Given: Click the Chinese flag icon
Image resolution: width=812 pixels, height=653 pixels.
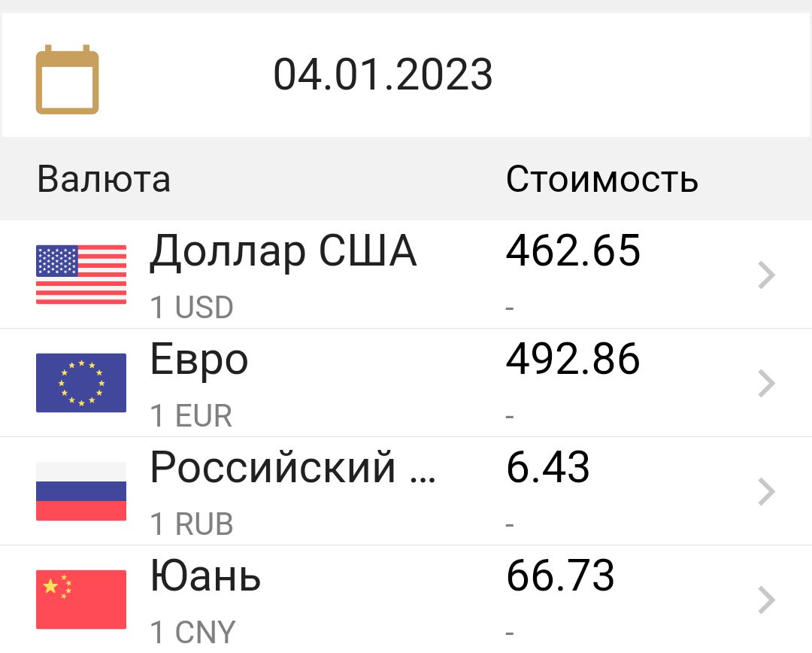Looking at the screenshot, I should click(x=81, y=599).
